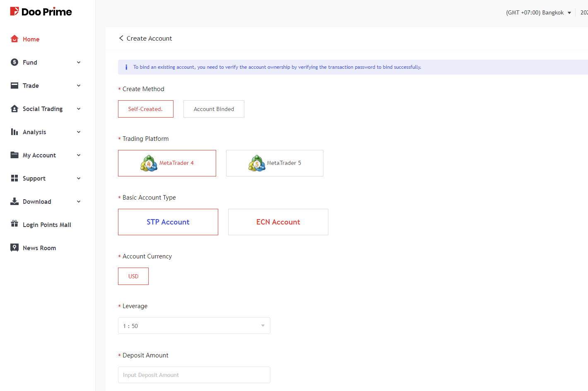Select the MetaTrader 5 platform option
Viewport: 588px width, 391px height.
tap(275, 163)
